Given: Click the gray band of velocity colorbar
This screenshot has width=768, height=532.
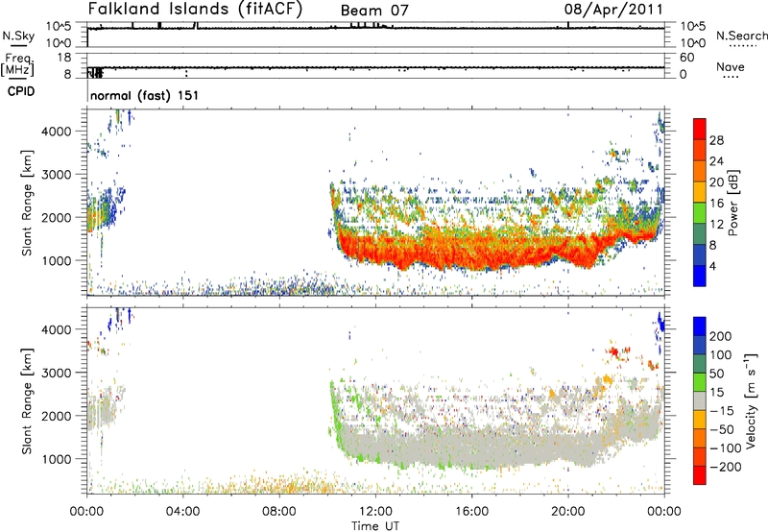Looking at the screenshot, I should 700,400.
